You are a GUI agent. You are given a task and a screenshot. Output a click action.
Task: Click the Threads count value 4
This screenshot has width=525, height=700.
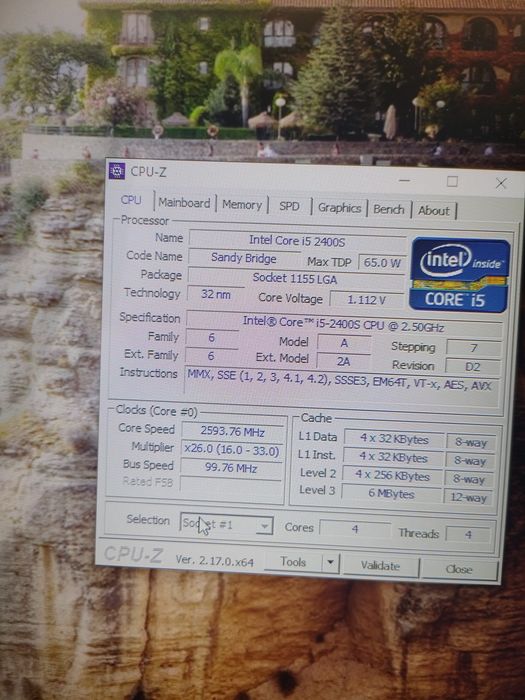tap(468, 534)
